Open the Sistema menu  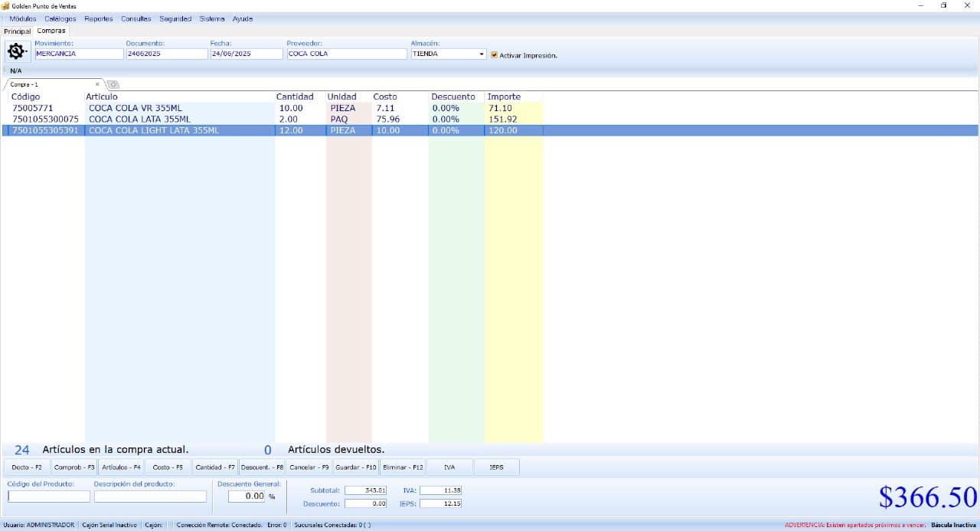[x=212, y=18]
